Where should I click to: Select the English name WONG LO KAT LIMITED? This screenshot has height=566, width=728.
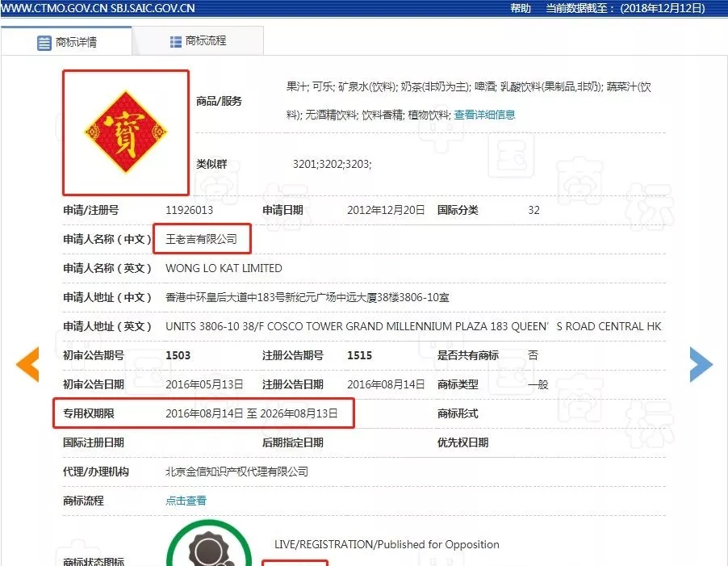[x=224, y=268]
